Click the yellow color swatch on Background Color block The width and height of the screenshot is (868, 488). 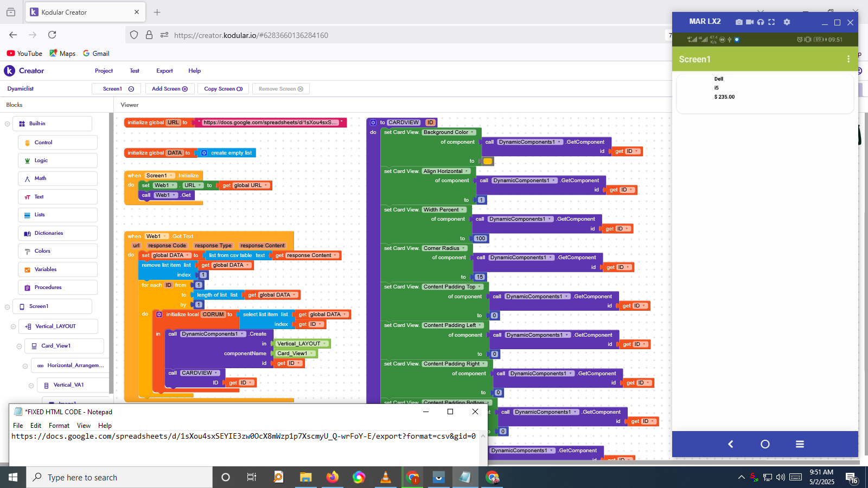coord(488,161)
